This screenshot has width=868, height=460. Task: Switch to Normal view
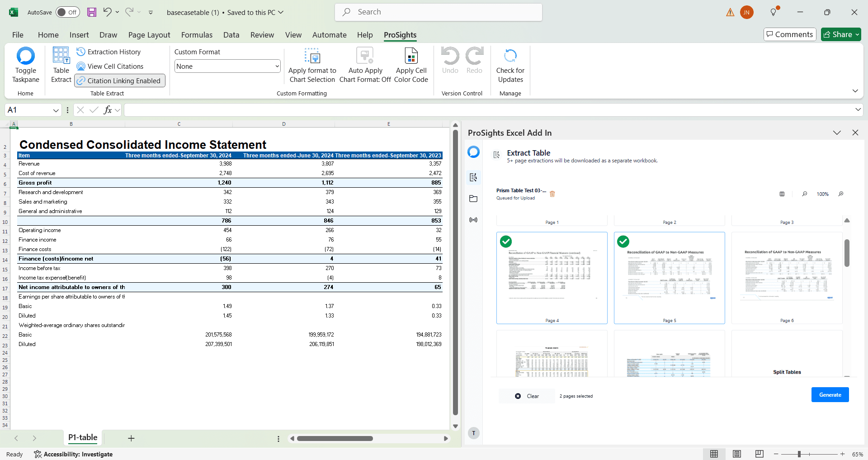[714, 454]
